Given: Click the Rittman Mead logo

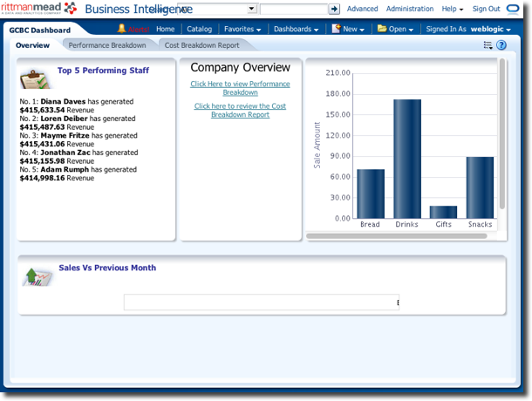Looking at the screenshot, I should coord(38,9).
